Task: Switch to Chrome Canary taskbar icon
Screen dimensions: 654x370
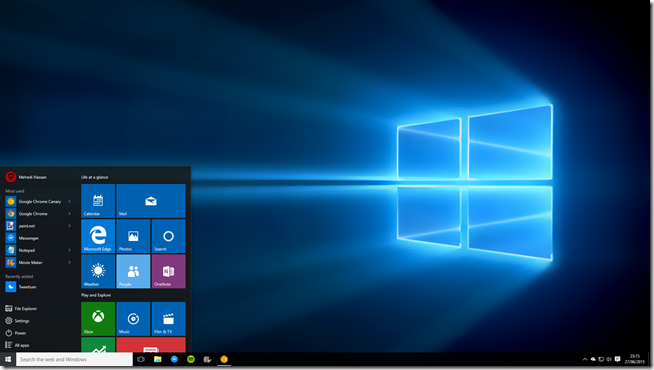Action: [224, 359]
